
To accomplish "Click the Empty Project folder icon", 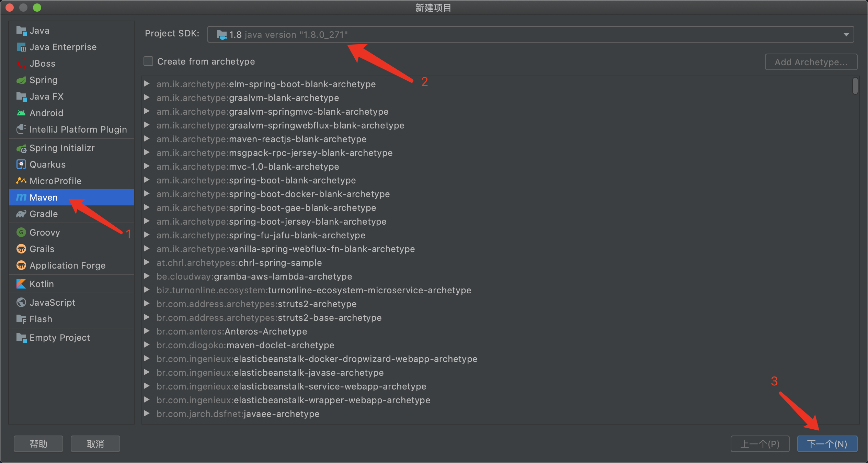I will click(x=21, y=338).
